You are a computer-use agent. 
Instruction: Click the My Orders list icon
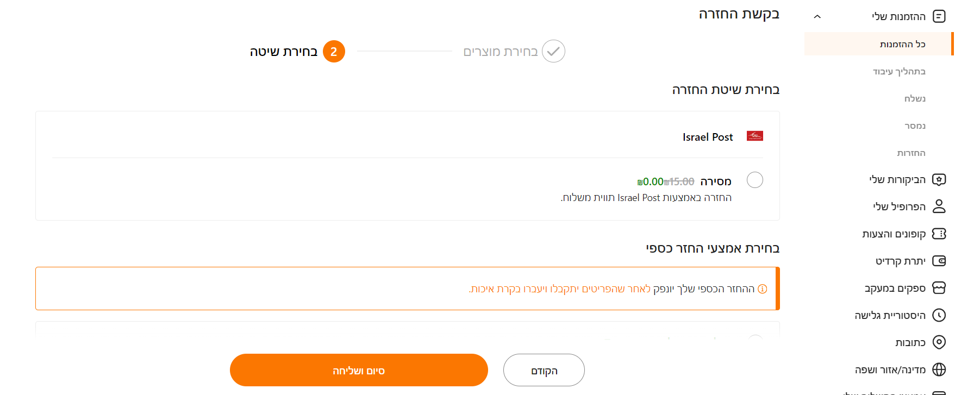coord(939,16)
